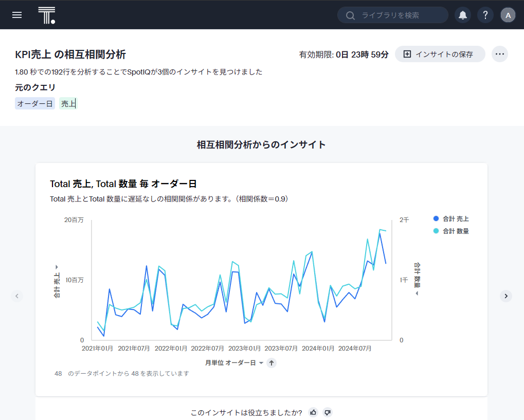Open the more options ellipsis menu
This screenshot has width=524, height=420.
(x=500, y=54)
